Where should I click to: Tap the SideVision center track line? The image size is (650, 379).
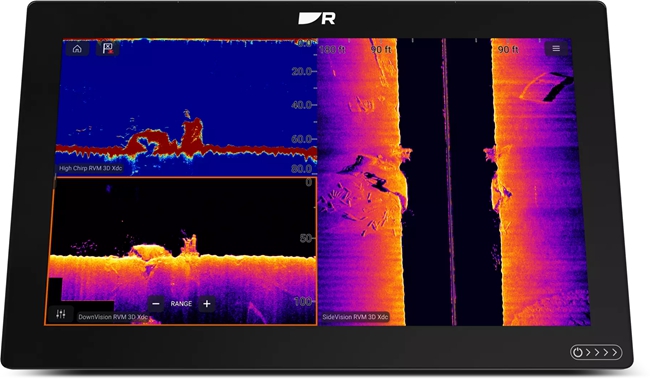pos(448,182)
